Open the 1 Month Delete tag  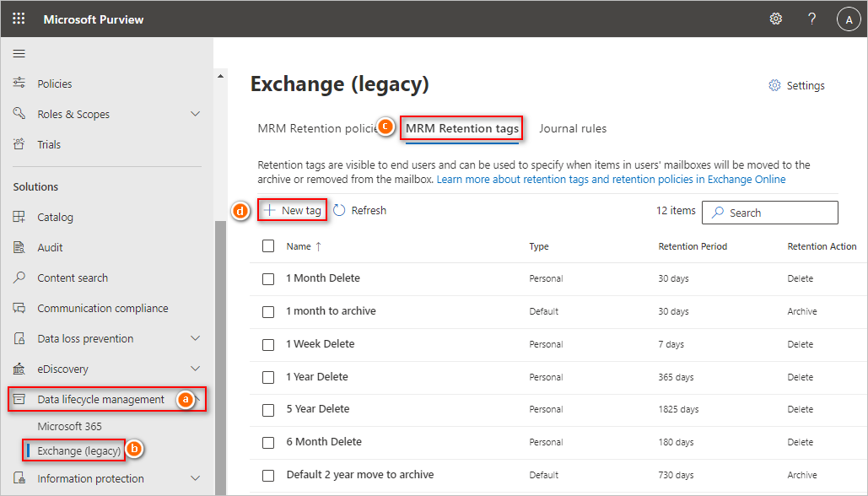(x=323, y=278)
